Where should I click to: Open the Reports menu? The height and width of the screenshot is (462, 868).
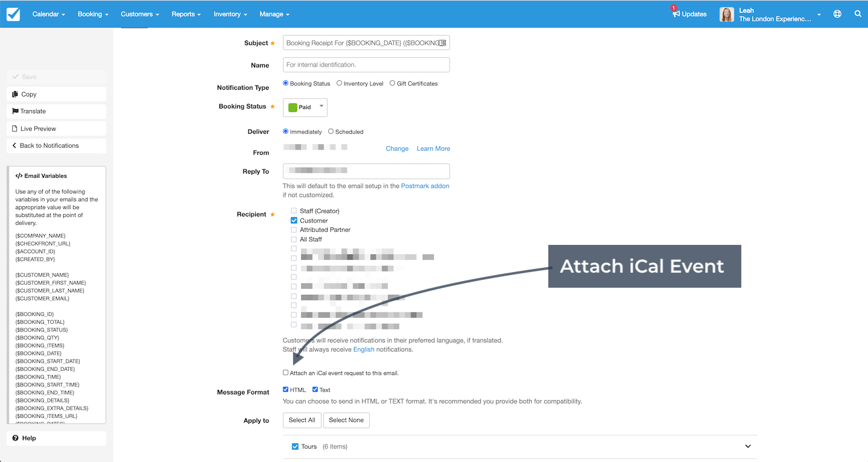[x=186, y=14]
